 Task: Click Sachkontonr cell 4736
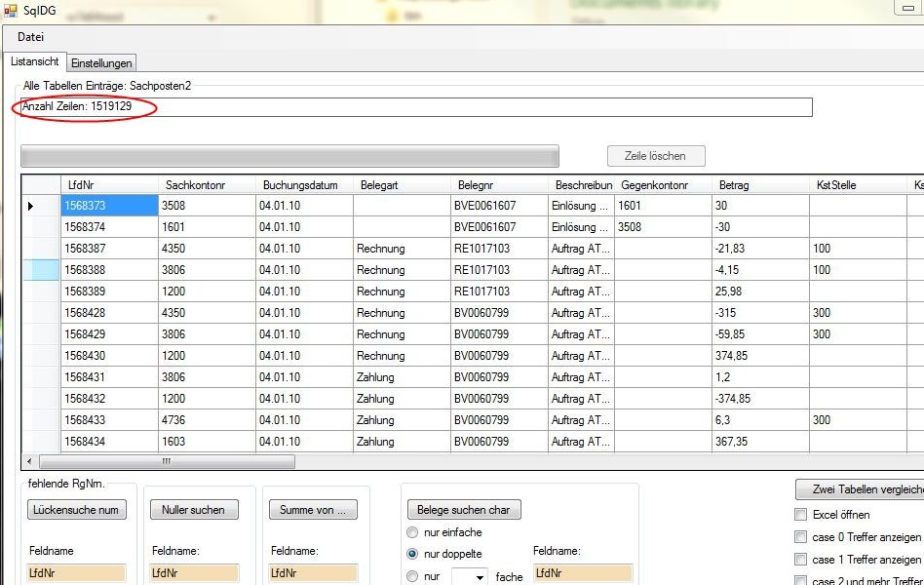point(207,420)
